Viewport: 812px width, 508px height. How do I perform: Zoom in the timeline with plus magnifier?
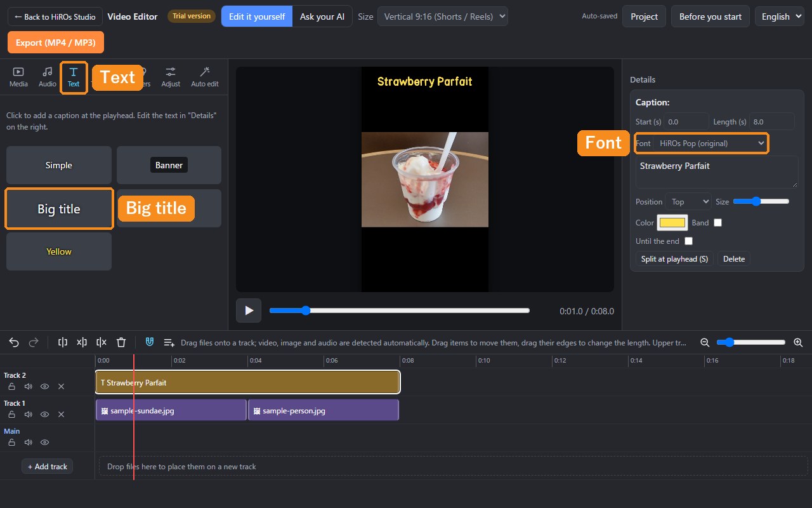pyautogui.click(x=798, y=342)
